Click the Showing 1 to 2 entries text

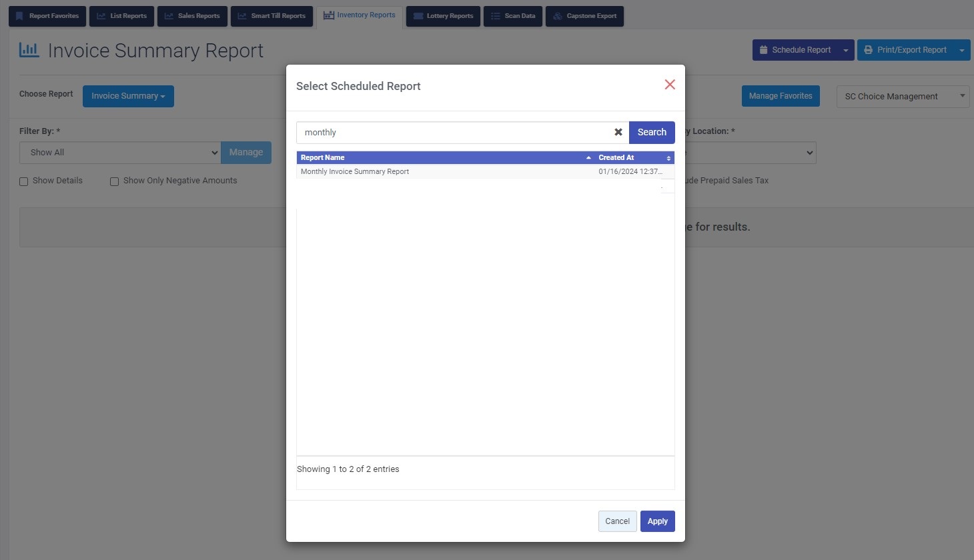click(x=348, y=469)
